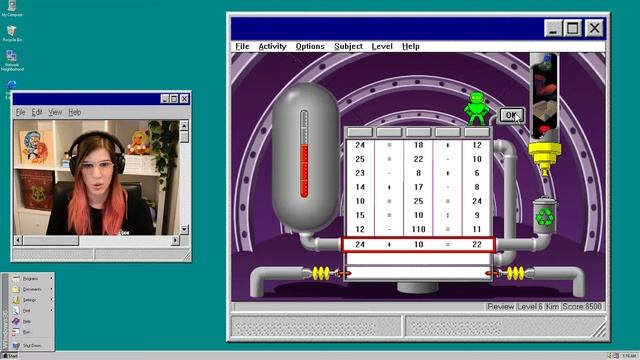
Task: Click the scroll up arrow in the webcam window
Action: [184, 125]
